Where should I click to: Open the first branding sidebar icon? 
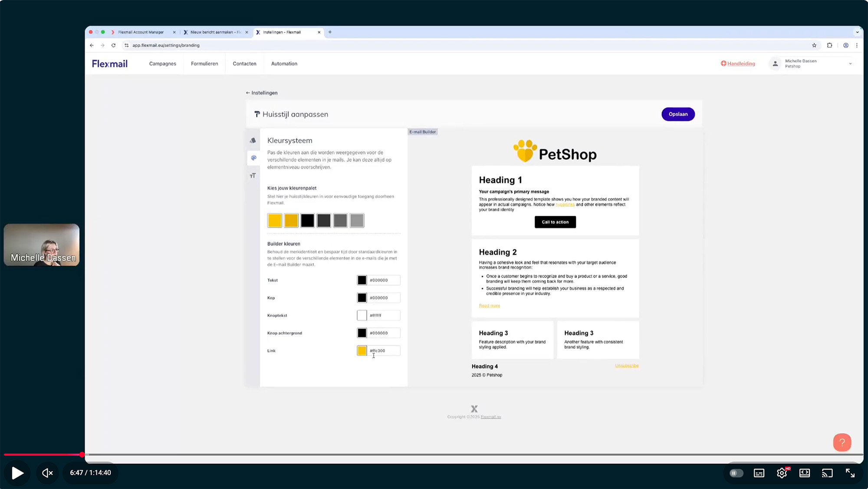253,141
